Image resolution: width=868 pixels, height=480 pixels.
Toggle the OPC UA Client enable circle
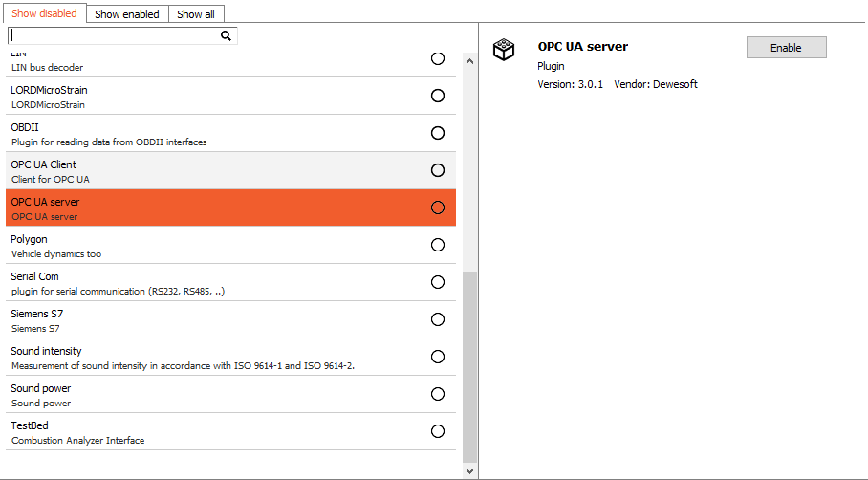(x=438, y=170)
